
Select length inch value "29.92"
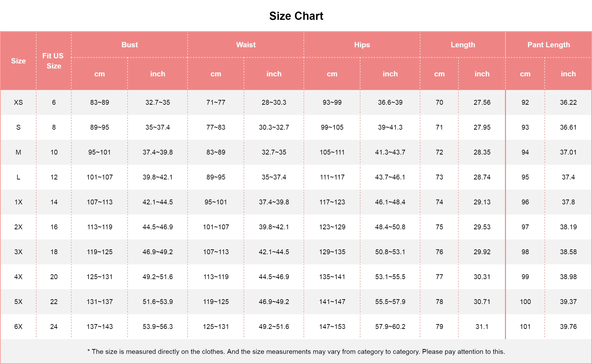(x=482, y=252)
